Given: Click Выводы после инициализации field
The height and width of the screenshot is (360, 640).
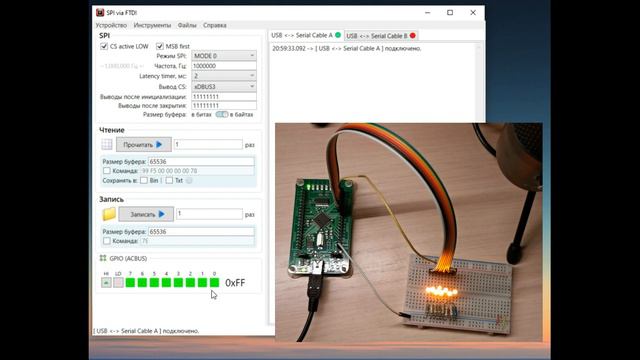Looking at the screenshot, I should tap(224, 97).
